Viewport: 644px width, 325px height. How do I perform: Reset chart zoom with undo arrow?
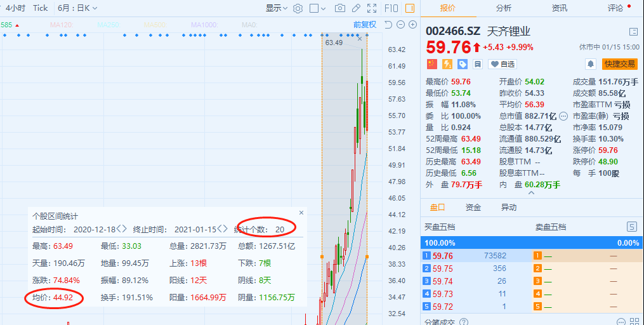click(x=388, y=25)
